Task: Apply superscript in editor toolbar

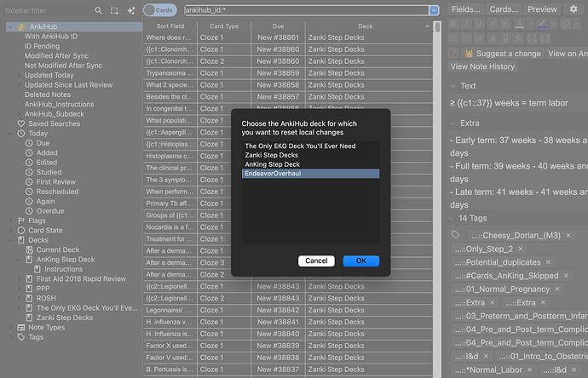Action: (x=492, y=24)
